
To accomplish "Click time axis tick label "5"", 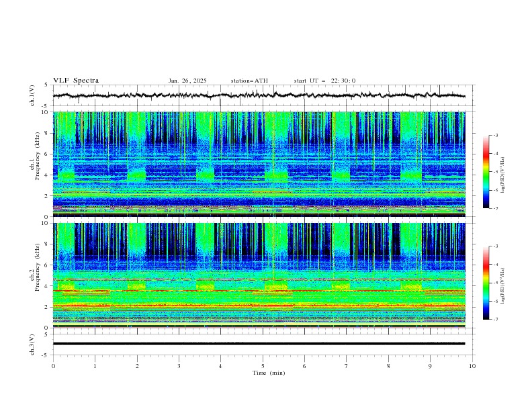I will [263, 366].
